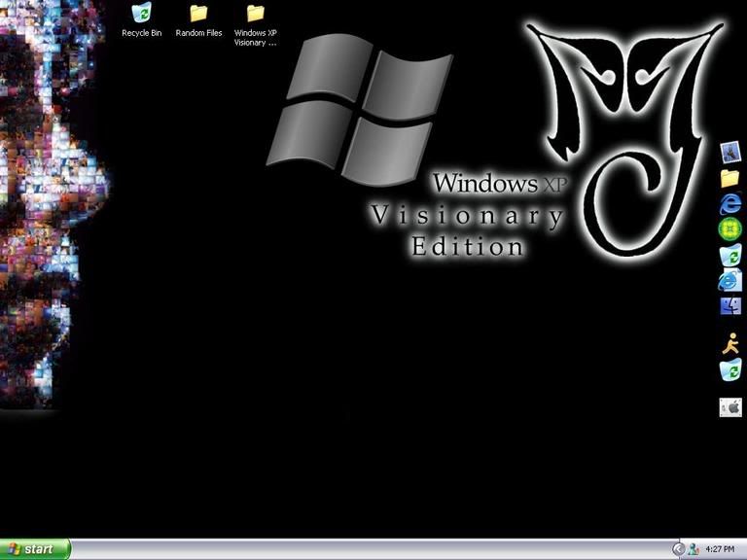Open dock recycle bin below LimeWire
This screenshot has height=560, width=747.
click(x=730, y=255)
